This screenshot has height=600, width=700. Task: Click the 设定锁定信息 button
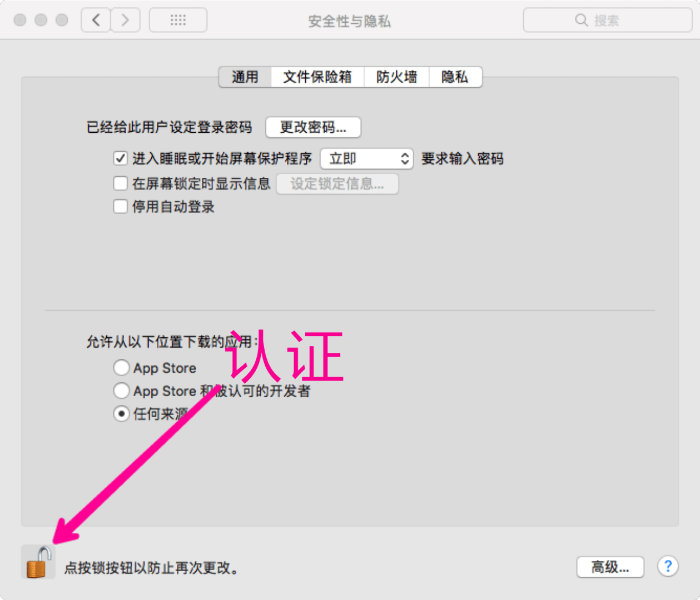pyautogui.click(x=337, y=184)
